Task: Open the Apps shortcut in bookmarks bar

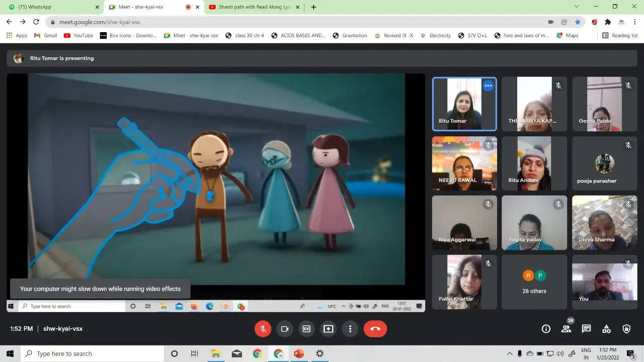Action: pos(17,36)
